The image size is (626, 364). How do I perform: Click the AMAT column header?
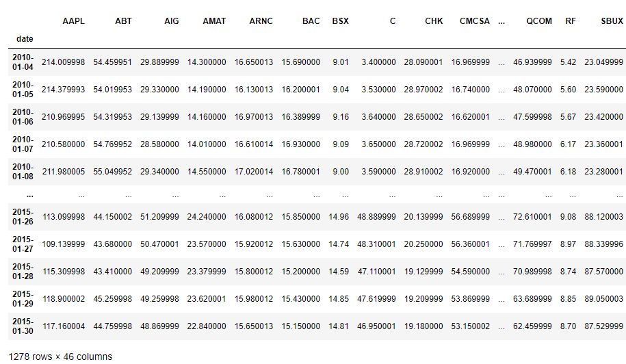tap(214, 21)
